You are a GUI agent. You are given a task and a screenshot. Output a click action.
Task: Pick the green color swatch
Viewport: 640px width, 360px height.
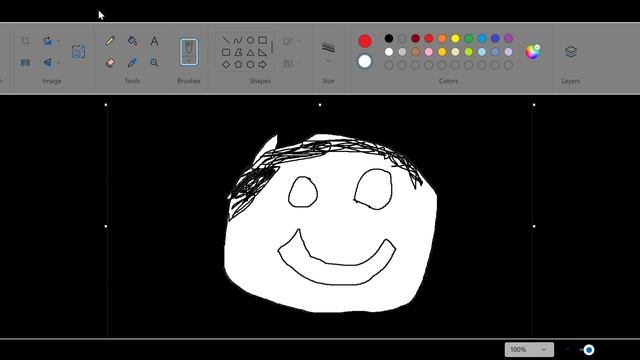[x=469, y=38]
